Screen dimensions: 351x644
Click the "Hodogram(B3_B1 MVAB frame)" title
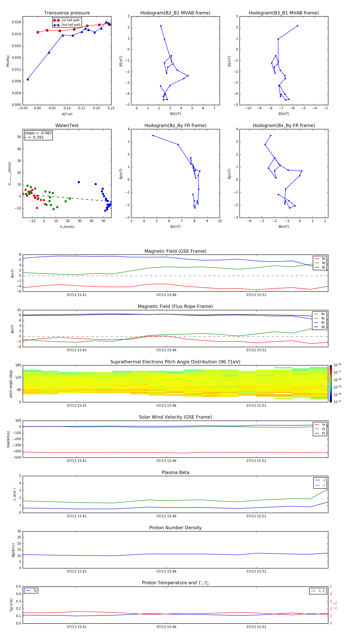click(x=284, y=13)
